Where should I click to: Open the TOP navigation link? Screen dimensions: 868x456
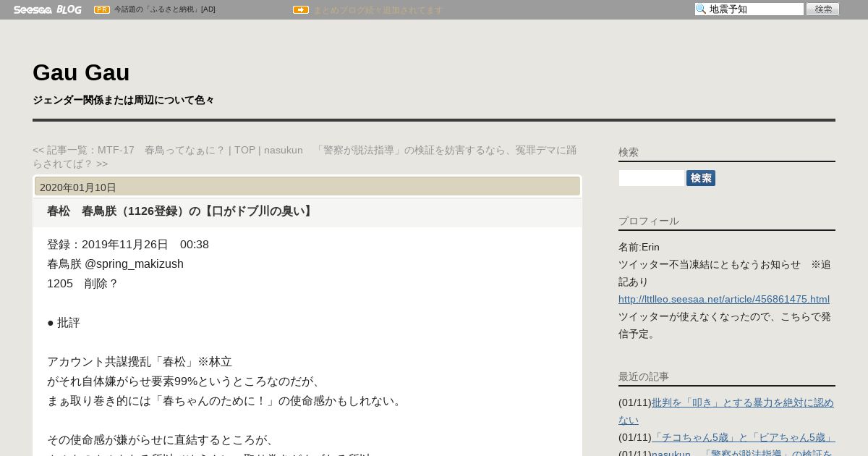[x=244, y=150]
